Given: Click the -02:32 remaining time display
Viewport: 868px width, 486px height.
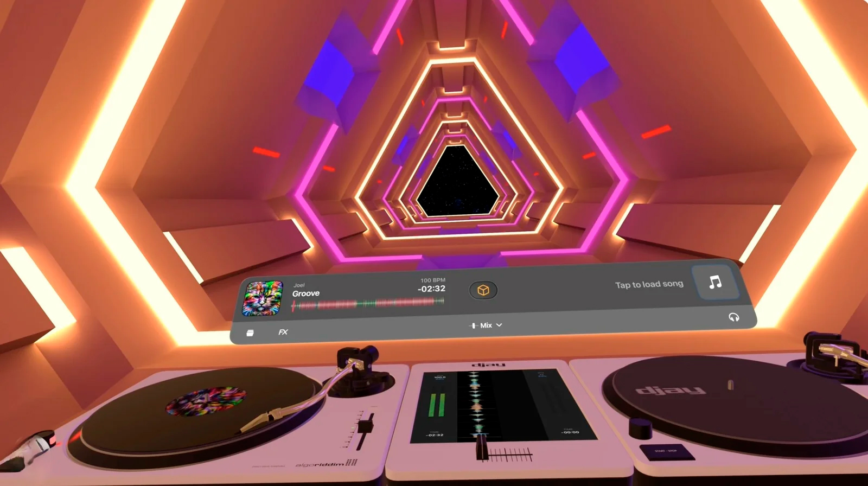Looking at the screenshot, I should [x=431, y=289].
